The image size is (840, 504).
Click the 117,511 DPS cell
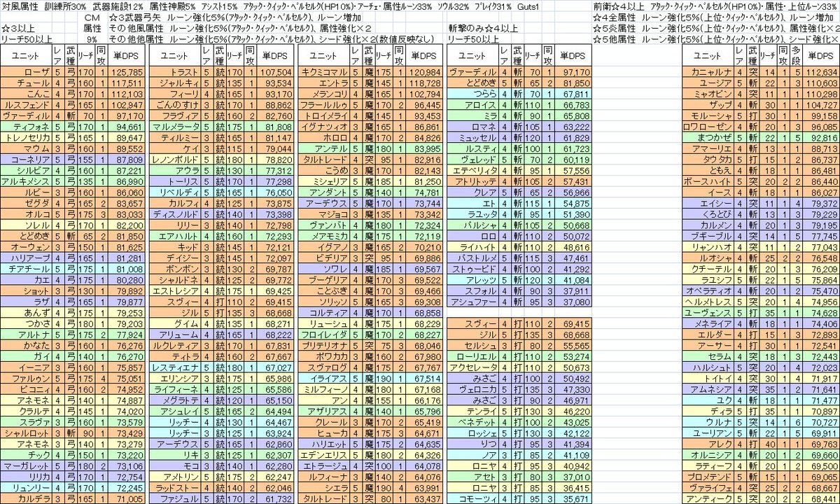pos(127,82)
